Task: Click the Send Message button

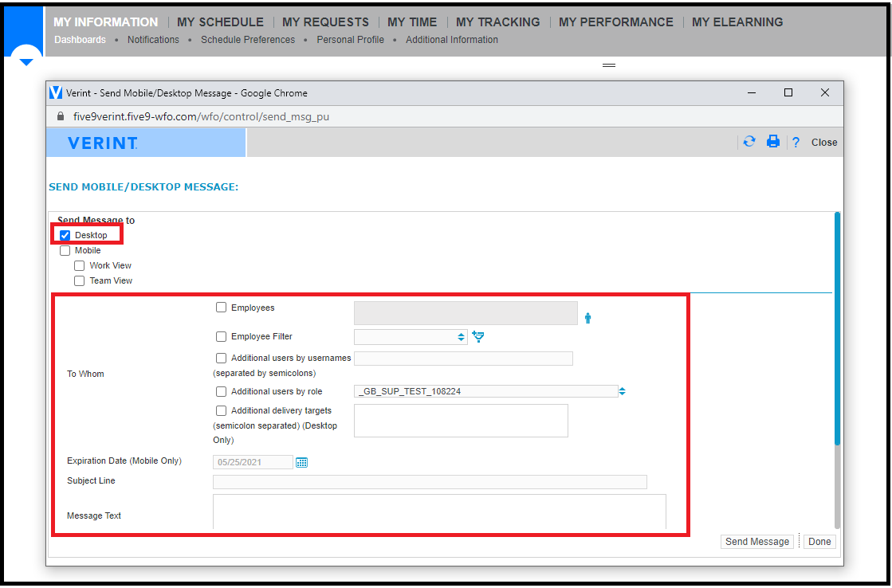Action: 757,542
